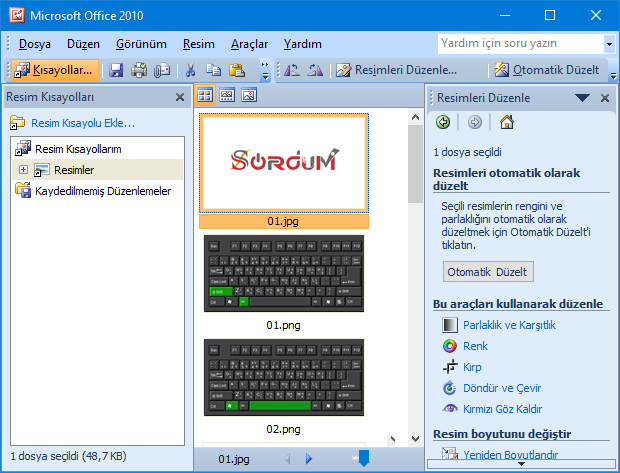Viewport: 620px width, 473px height.
Task: Click the red eye removal icon
Action: [450, 409]
